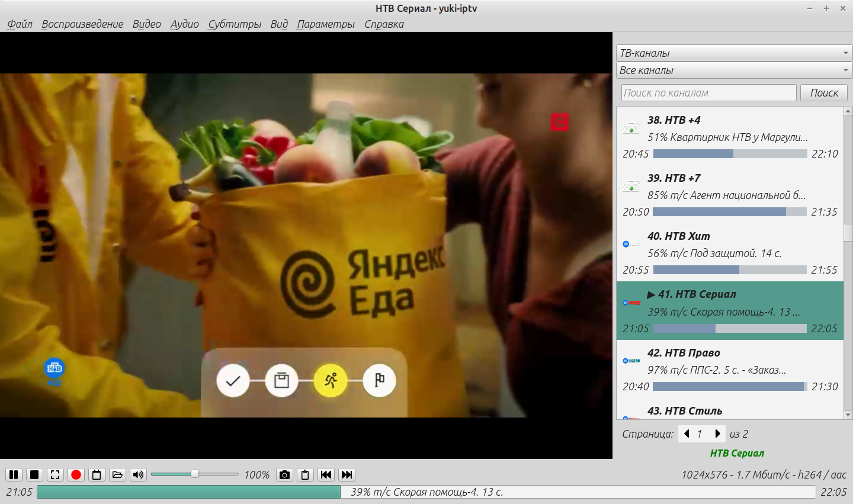Select channel 43. НТВ Стиль

click(x=730, y=410)
